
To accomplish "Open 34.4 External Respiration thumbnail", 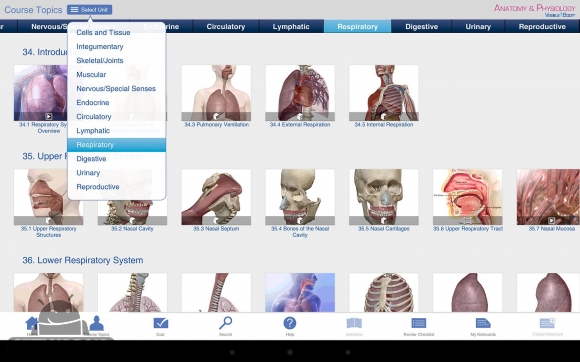I will coord(300,93).
